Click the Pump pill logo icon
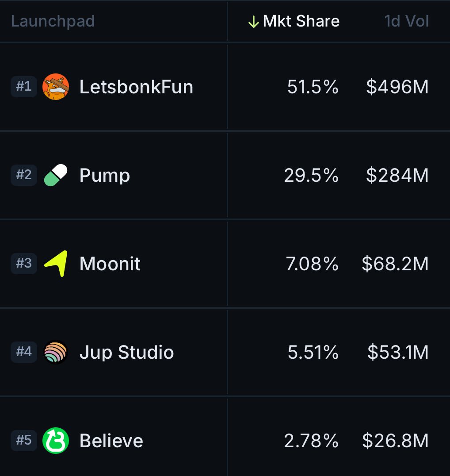The height and width of the screenshot is (476, 450). (x=56, y=175)
